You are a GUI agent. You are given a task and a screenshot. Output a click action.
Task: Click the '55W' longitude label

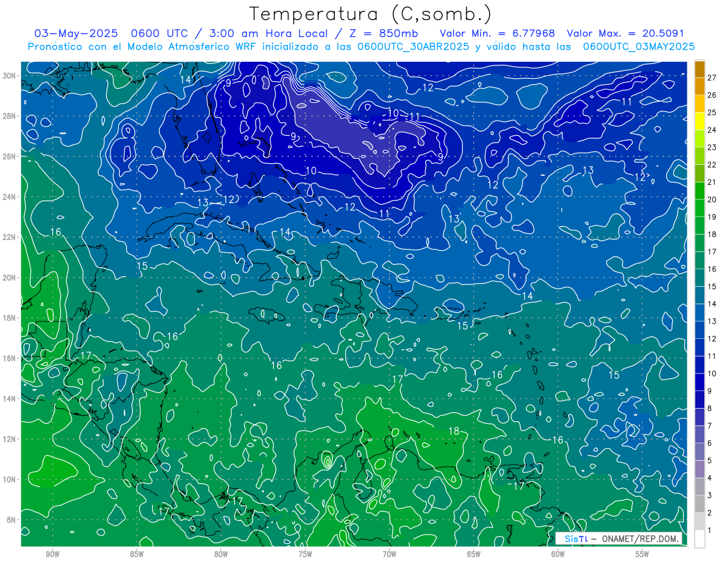(x=642, y=554)
